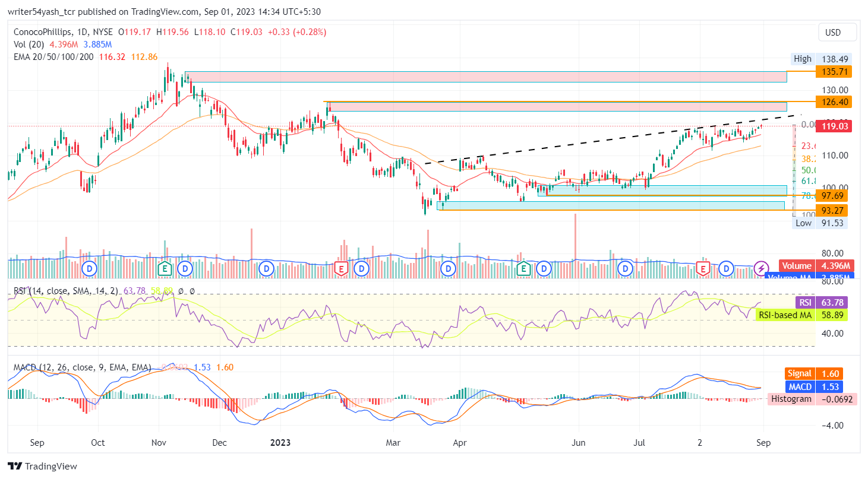The image size is (868, 479).
Task: Click the RSI-based MA 58.89 label
Action: [x=801, y=315]
